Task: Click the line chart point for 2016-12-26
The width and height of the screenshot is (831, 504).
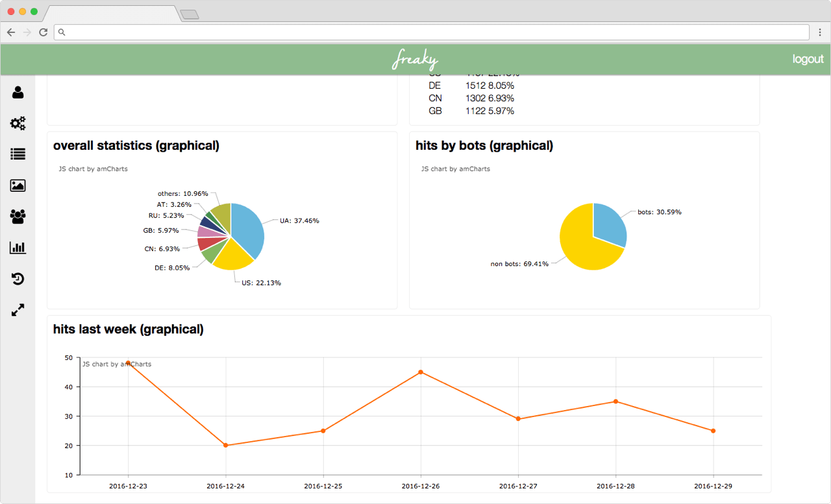Action: click(421, 372)
